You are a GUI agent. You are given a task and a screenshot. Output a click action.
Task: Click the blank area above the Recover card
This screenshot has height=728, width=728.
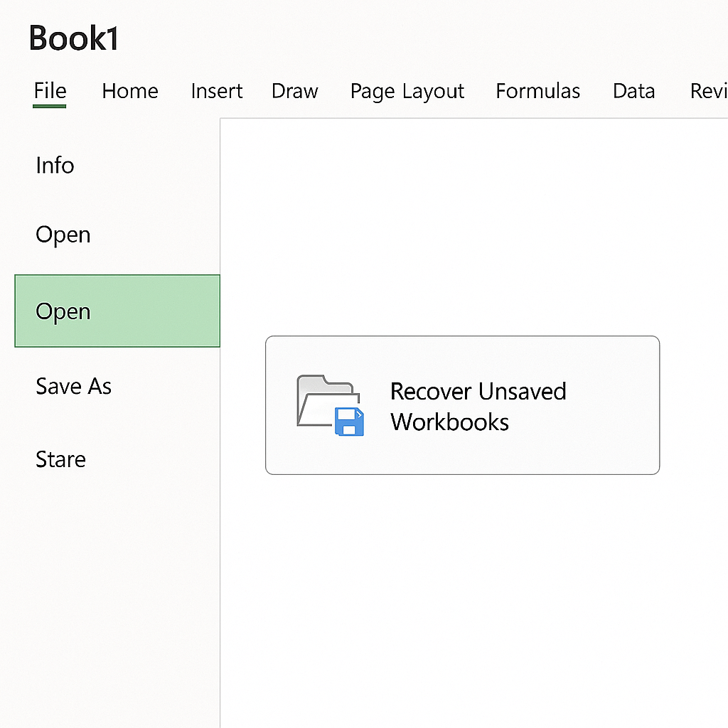[473, 227]
